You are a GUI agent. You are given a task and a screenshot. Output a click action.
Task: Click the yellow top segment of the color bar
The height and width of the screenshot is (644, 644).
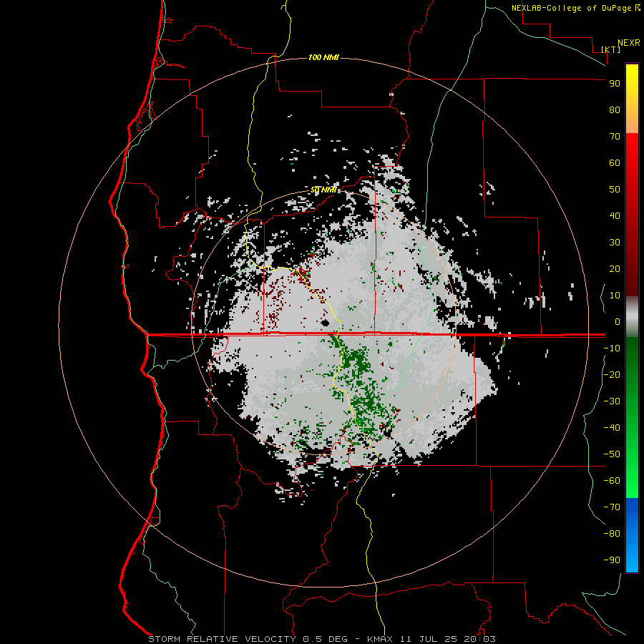click(632, 99)
